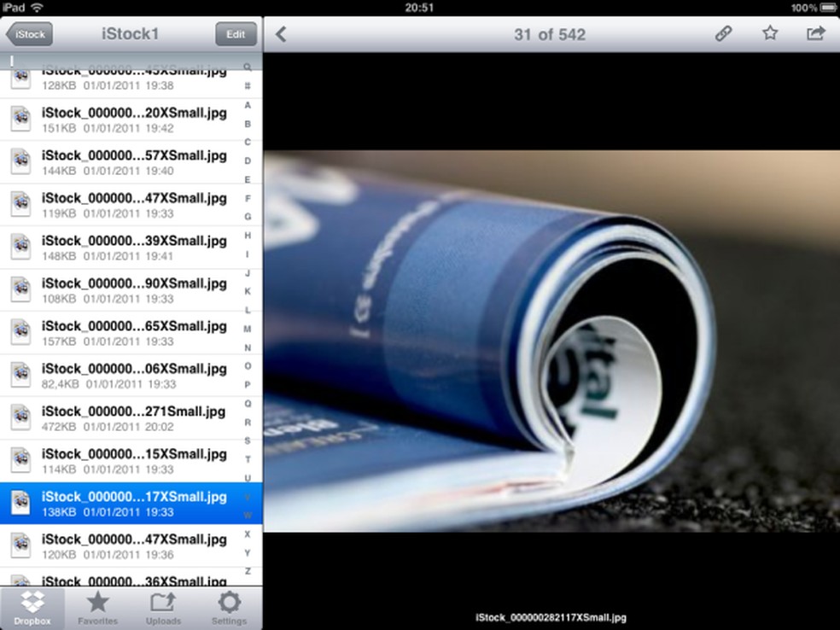Image resolution: width=840 pixels, height=630 pixels.
Task: Tap the image icon of the 138KB file
Action: [20, 503]
